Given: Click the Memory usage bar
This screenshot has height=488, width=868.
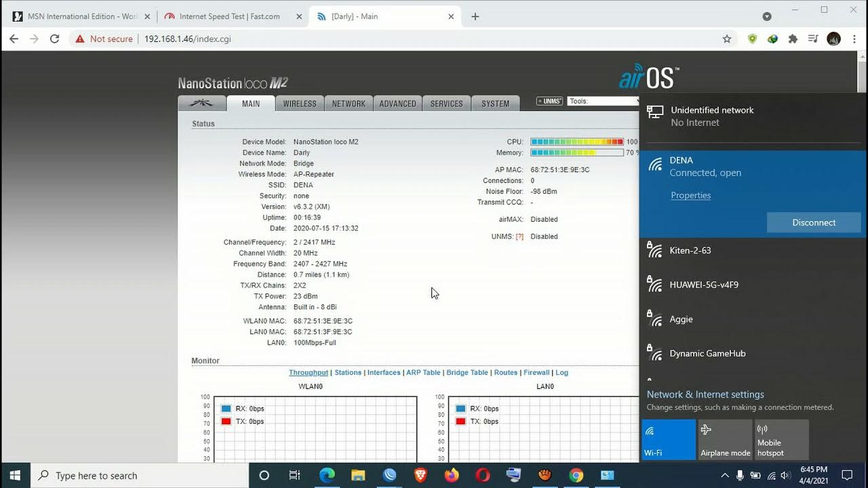Looking at the screenshot, I should 577,152.
